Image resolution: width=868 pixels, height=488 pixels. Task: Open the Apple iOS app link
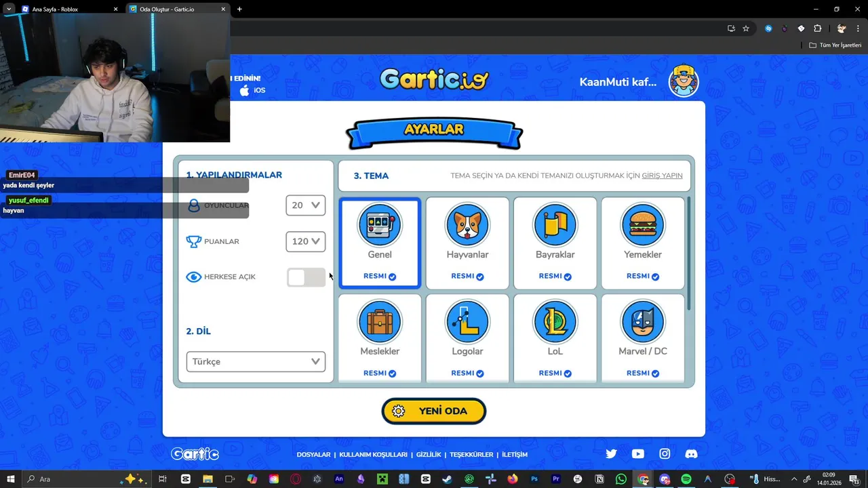252,90
